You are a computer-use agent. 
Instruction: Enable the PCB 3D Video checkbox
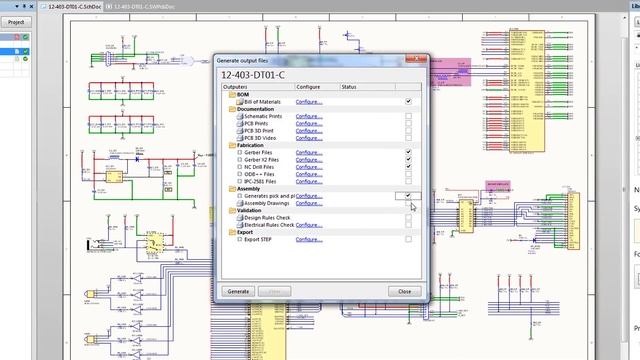[408, 138]
